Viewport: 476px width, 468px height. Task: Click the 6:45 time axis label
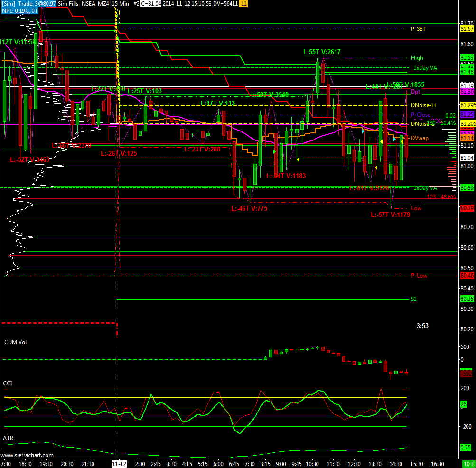coord(234,464)
